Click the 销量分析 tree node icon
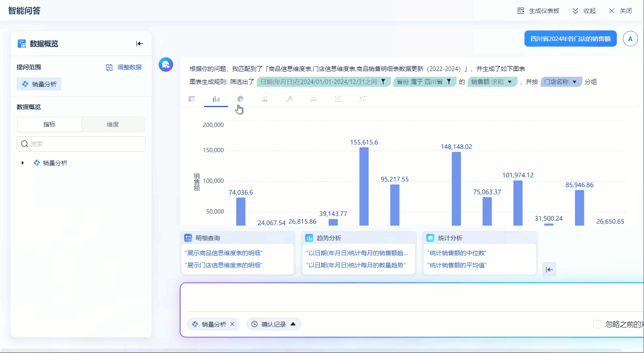The width and height of the screenshot is (644, 353). (x=37, y=163)
